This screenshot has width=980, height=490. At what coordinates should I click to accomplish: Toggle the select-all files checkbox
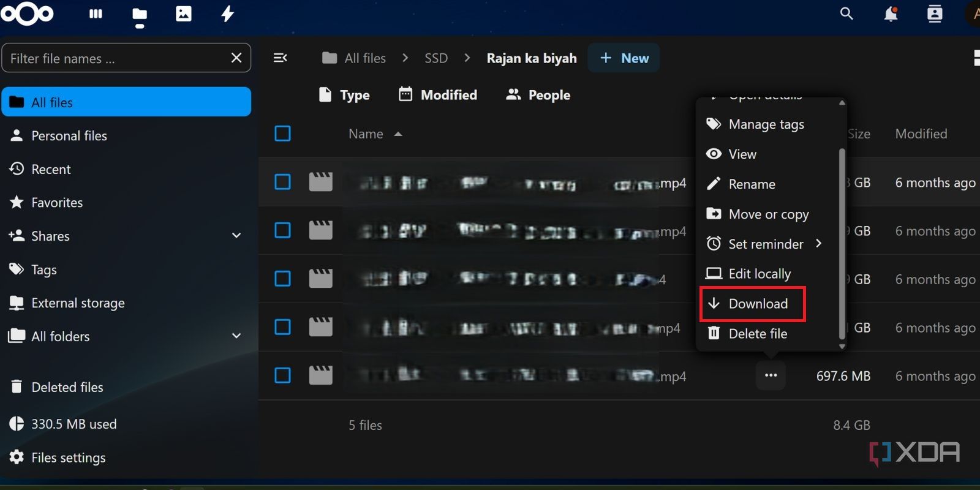pos(283,134)
